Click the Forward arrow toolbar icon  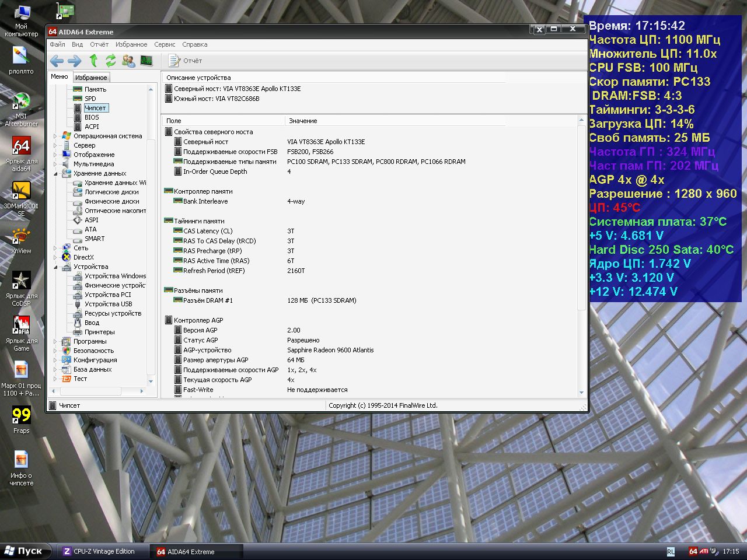coord(75,61)
